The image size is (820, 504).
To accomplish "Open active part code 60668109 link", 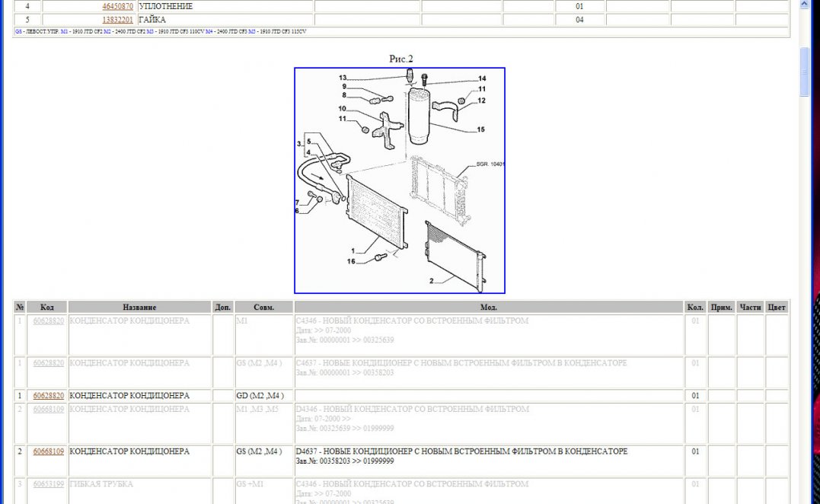I will [49, 451].
